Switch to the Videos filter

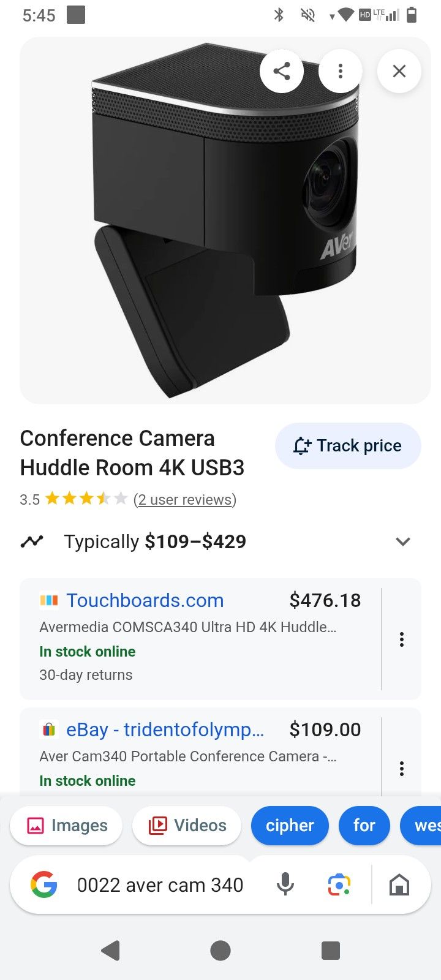tap(187, 826)
